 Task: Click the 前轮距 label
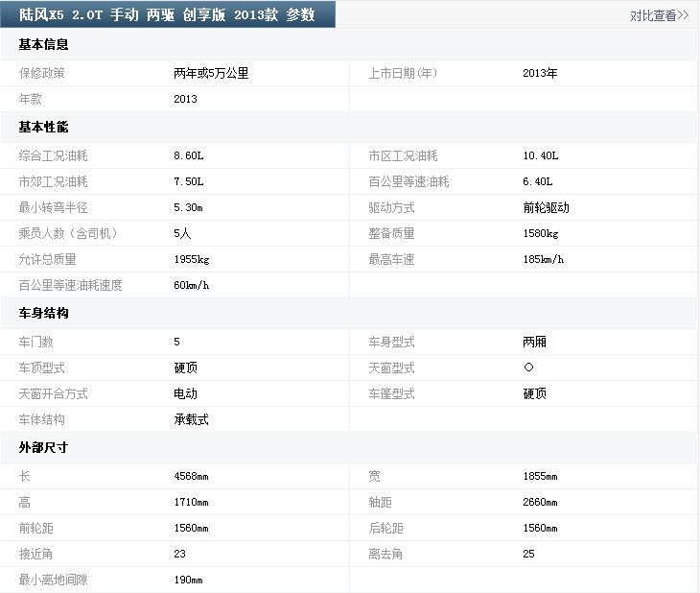point(35,529)
